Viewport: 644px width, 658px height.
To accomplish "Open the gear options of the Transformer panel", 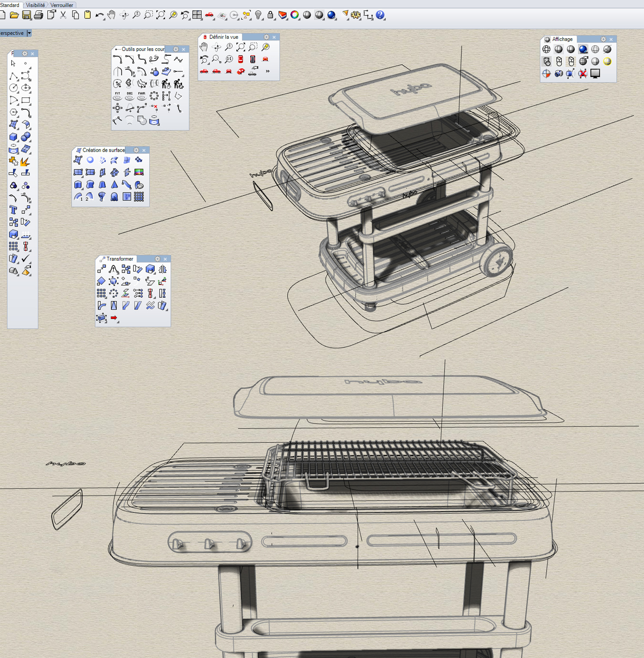I will (157, 259).
